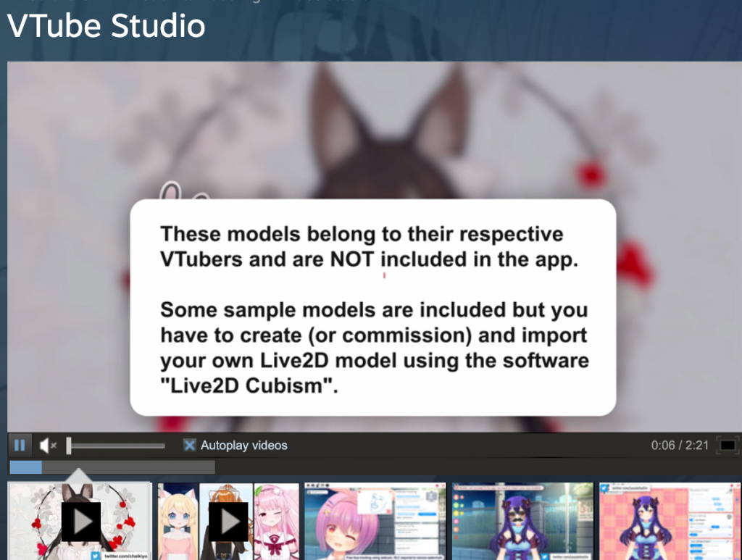Unmute audio using the speaker icon

(47, 445)
